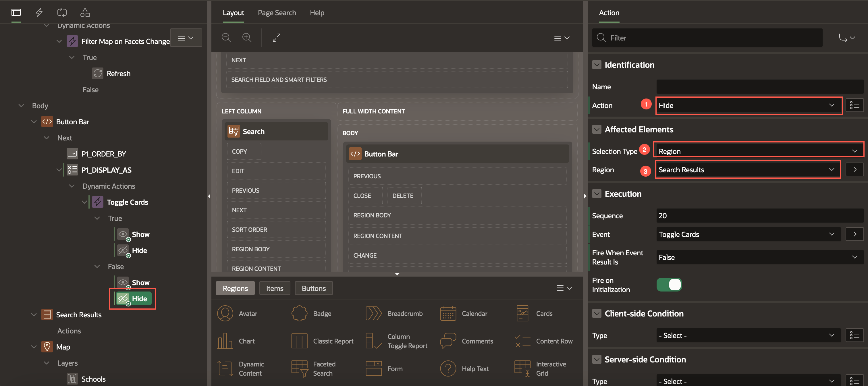Click the zoom out magnifier icon
The height and width of the screenshot is (386, 868).
tap(226, 38)
